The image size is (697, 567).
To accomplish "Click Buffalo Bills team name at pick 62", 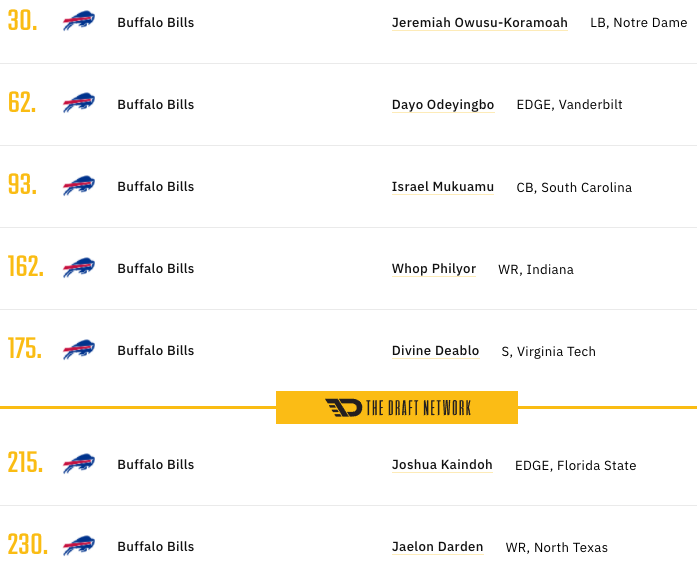I will click(x=156, y=104).
